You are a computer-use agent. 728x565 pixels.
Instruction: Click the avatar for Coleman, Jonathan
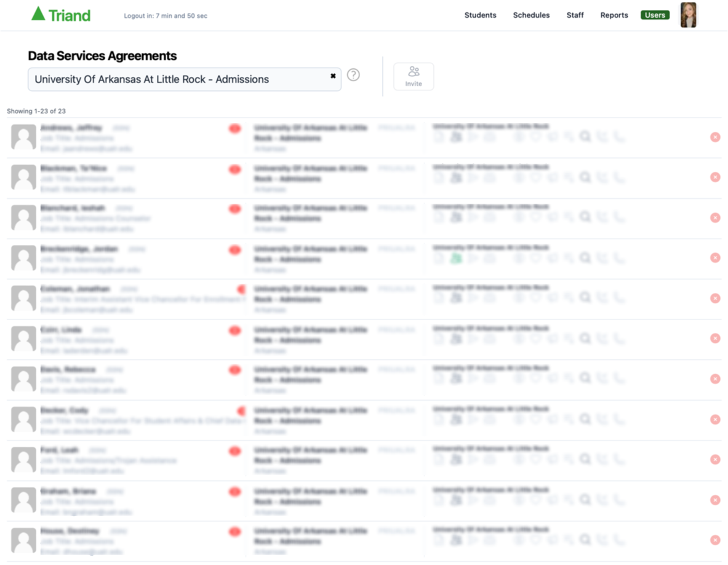point(23,298)
